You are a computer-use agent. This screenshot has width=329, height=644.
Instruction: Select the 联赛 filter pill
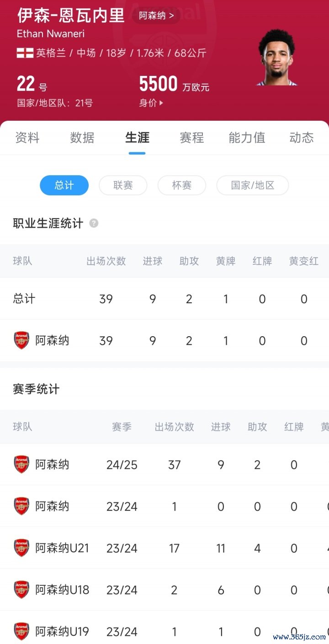click(123, 185)
